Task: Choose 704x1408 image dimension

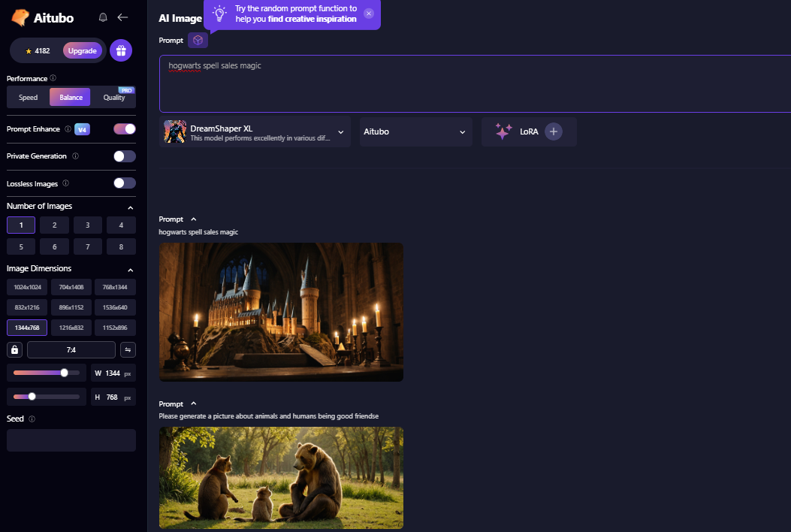Action: 71,287
